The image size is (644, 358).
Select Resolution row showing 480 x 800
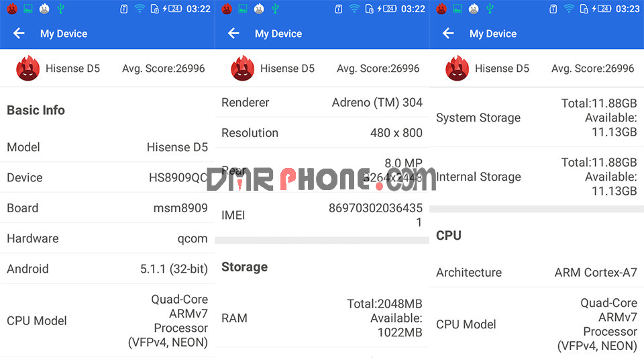point(322,133)
